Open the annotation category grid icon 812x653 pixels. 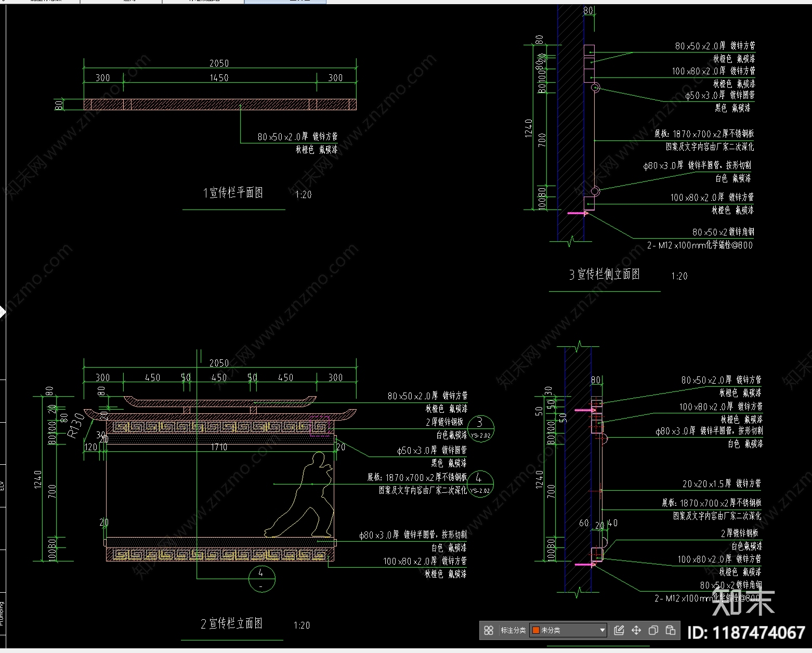[x=488, y=630]
